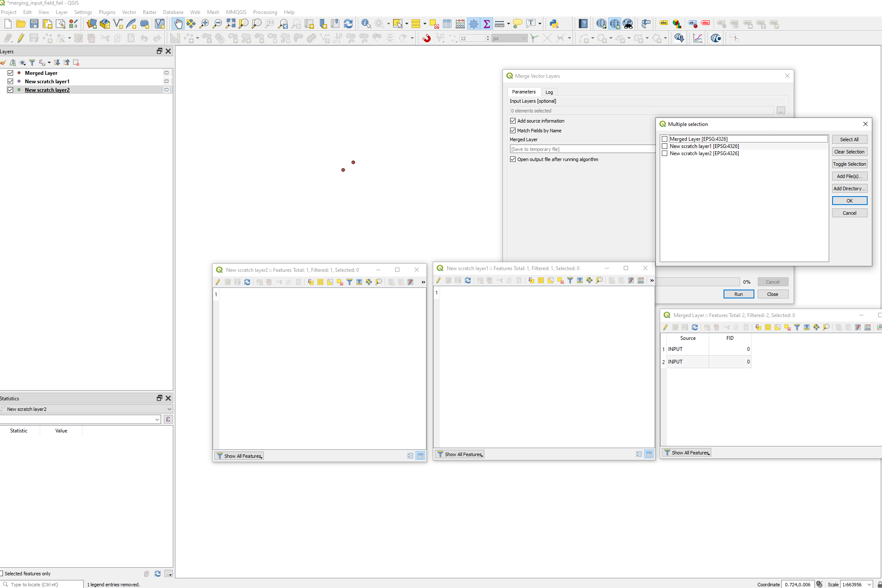
Task: Uncheck Add source information
Action: [x=513, y=121]
